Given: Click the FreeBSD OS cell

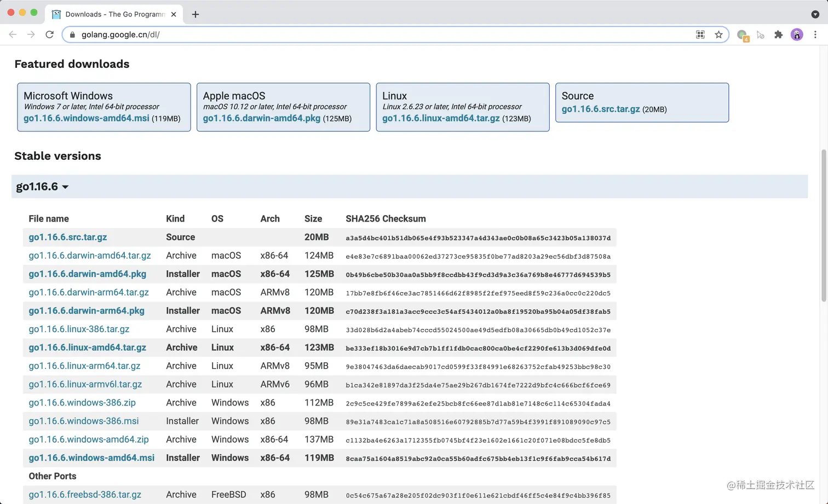Looking at the screenshot, I should pyautogui.click(x=228, y=495).
